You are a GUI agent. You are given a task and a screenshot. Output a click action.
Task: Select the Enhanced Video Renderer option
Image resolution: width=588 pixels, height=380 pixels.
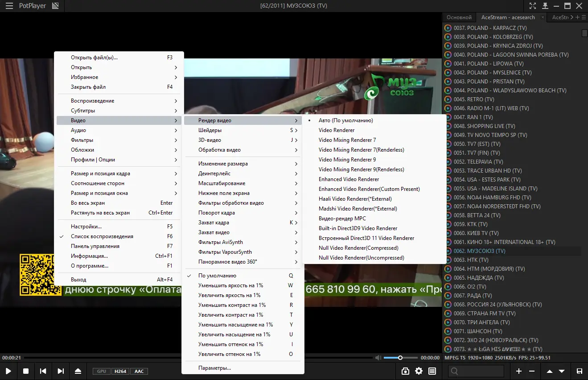[374, 179]
